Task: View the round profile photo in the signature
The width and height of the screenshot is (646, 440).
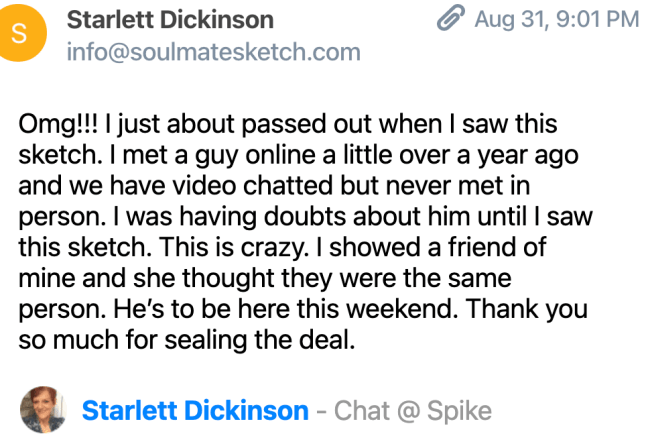Action: pos(43,410)
